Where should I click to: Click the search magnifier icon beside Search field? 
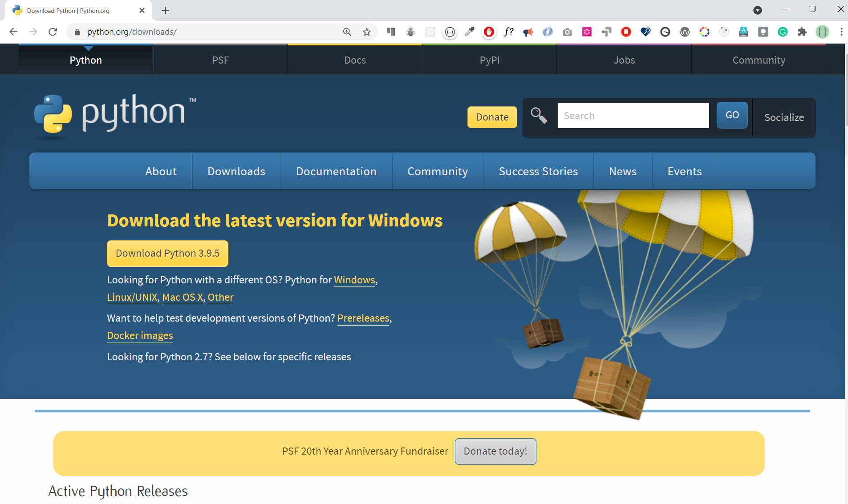click(x=539, y=115)
